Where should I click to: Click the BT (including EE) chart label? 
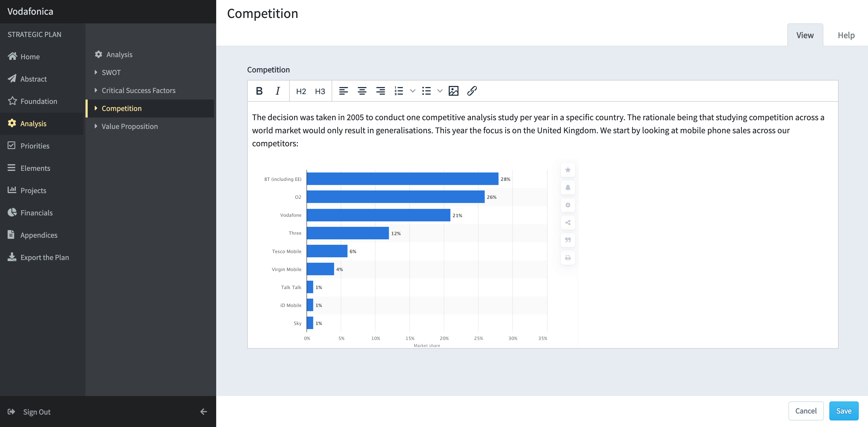click(x=283, y=179)
